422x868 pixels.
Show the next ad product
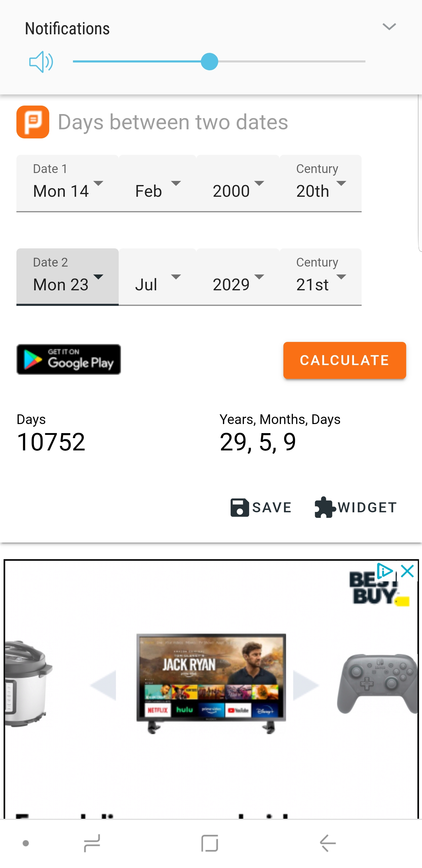(305, 685)
